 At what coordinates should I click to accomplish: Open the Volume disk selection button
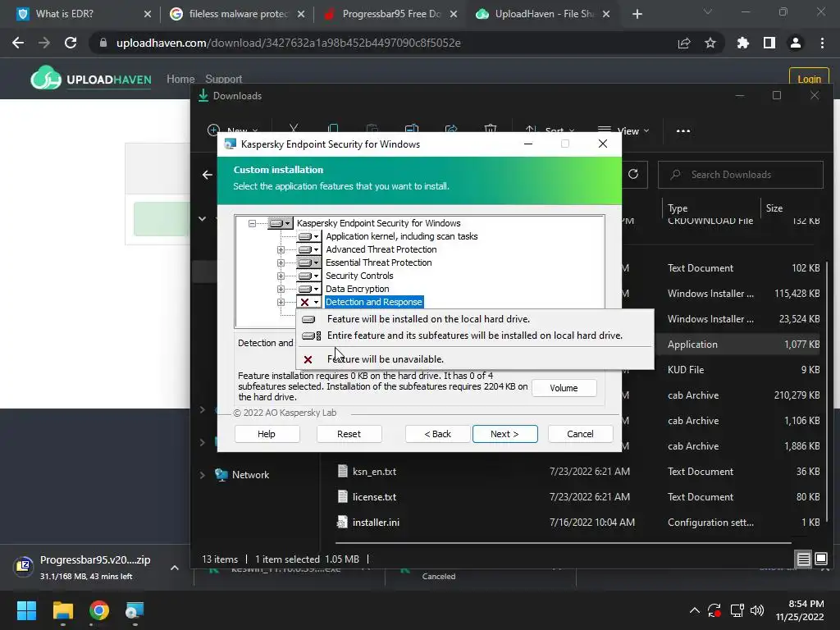(x=564, y=388)
